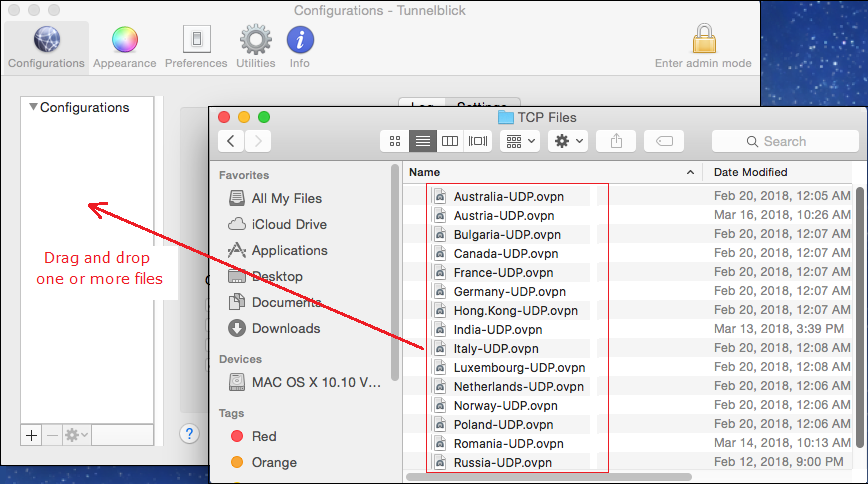This screenshot has height=484, width=868.
Task: Open the Info tab in Tunnelblick
Action: point(299,48)
